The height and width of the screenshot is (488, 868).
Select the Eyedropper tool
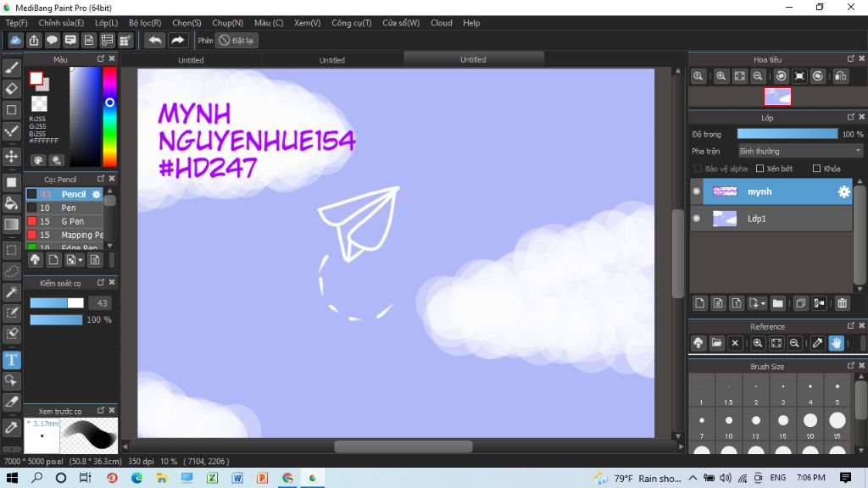[x=12, y=428]
